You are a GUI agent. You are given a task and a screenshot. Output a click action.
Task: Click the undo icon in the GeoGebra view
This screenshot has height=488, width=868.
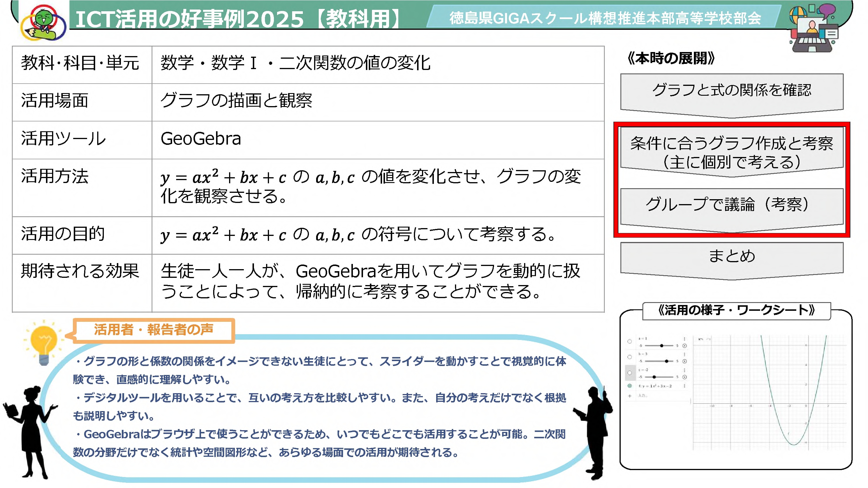tap(701, 339)
